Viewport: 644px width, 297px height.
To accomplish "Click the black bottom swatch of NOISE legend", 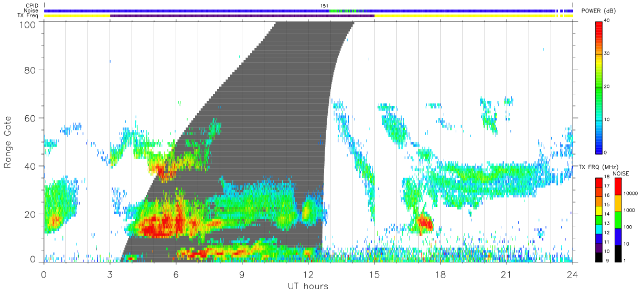I will pyautogui.click(x=618, y=254).
